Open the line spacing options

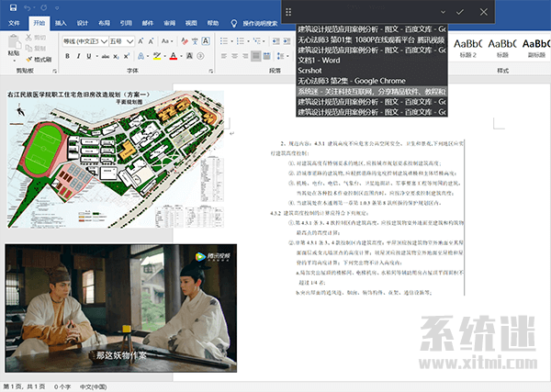(x=282, y=56)
